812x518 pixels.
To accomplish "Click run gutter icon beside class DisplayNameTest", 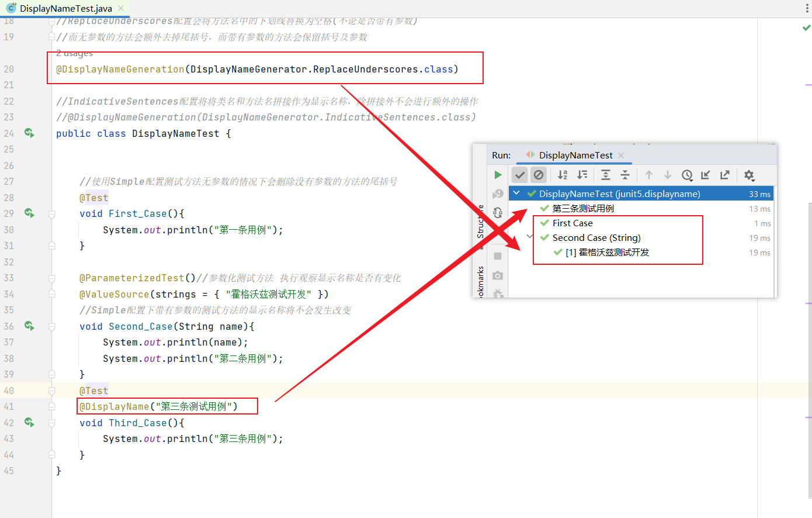I will click(x=29, y=133).
